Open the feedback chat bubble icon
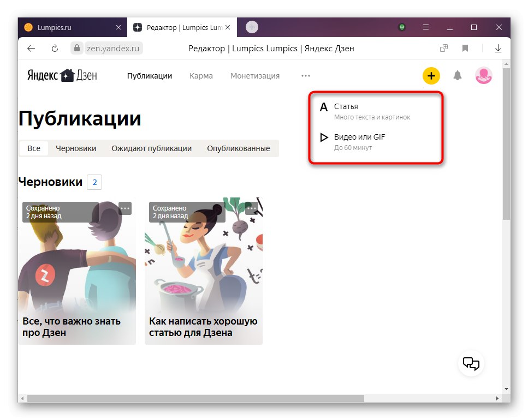The height and width of the screenshot is (420, 528). pos(470,363)
